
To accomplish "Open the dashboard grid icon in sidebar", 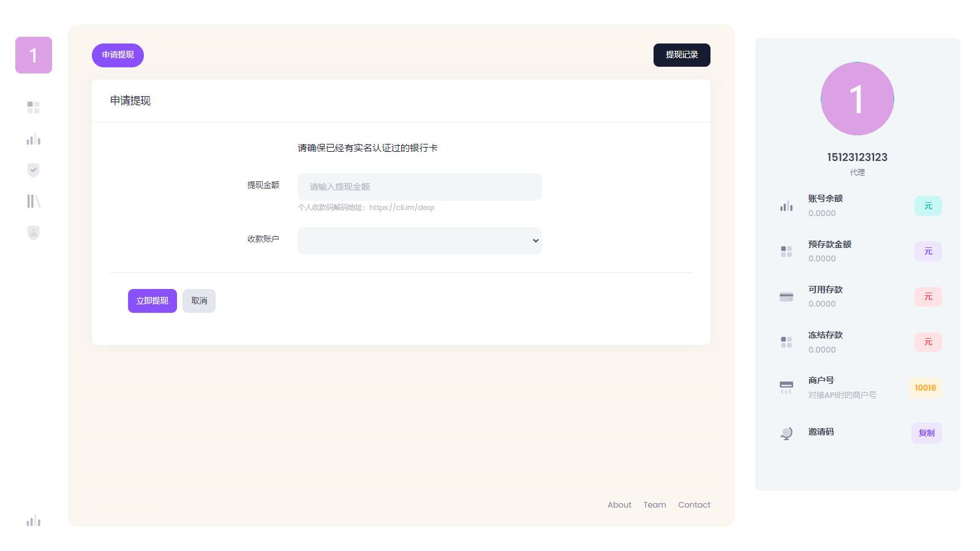I will tap(34, 108).
